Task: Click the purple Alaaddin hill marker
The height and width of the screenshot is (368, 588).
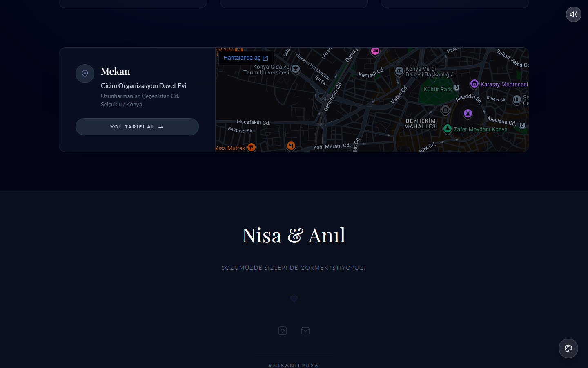Action: pos(468,113)
